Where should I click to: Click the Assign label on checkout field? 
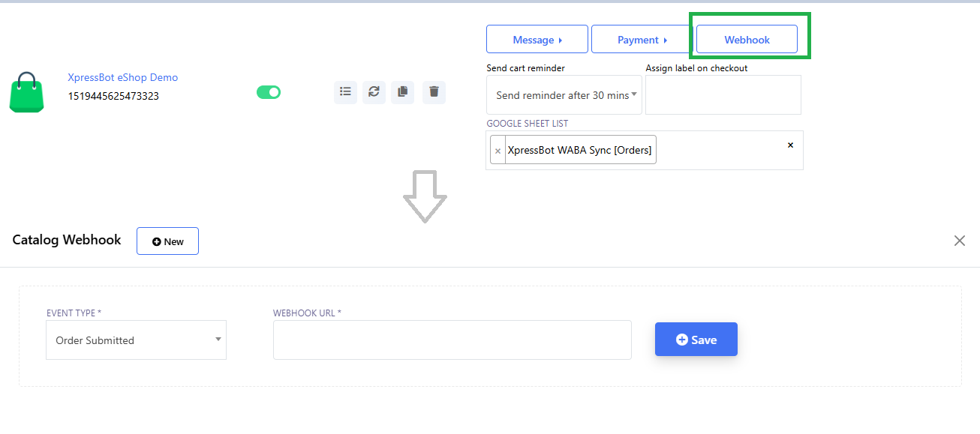pos(723,95)
